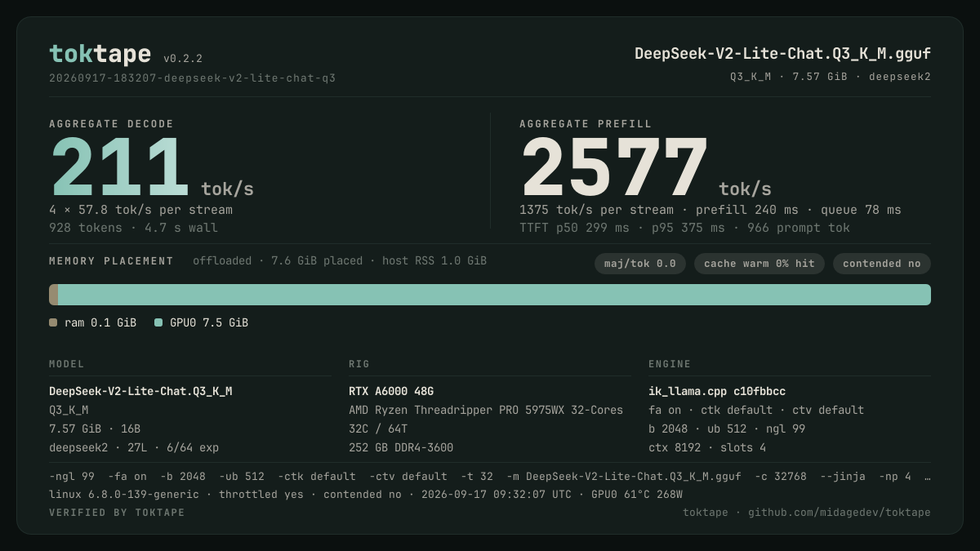Click the 2577 tok/s prefill value

(x=645, y=167)
